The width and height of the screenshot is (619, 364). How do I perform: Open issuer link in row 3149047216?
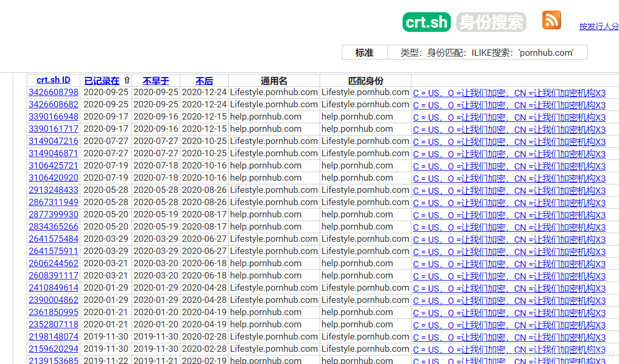[509, 142]
